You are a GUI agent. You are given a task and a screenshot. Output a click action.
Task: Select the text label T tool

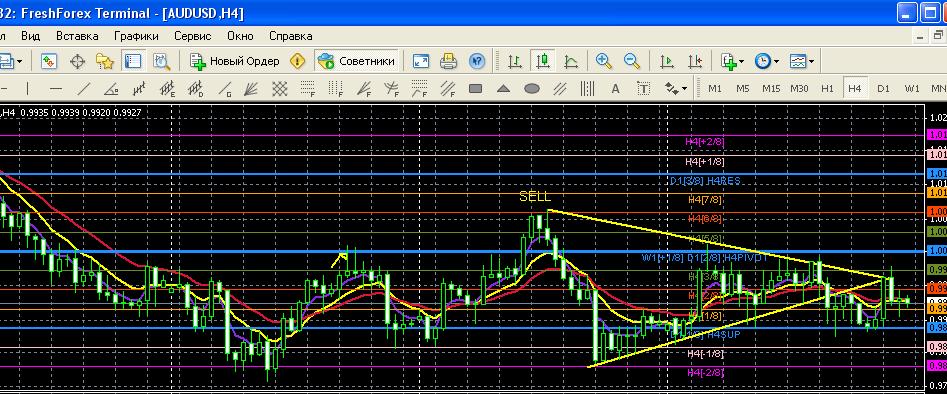644,89
